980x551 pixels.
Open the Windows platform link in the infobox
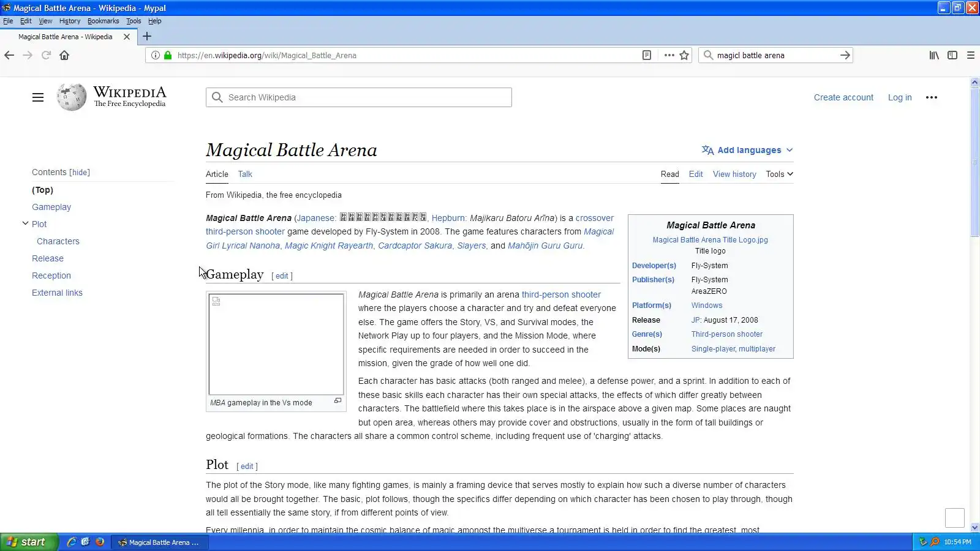[x=707, y=305]
